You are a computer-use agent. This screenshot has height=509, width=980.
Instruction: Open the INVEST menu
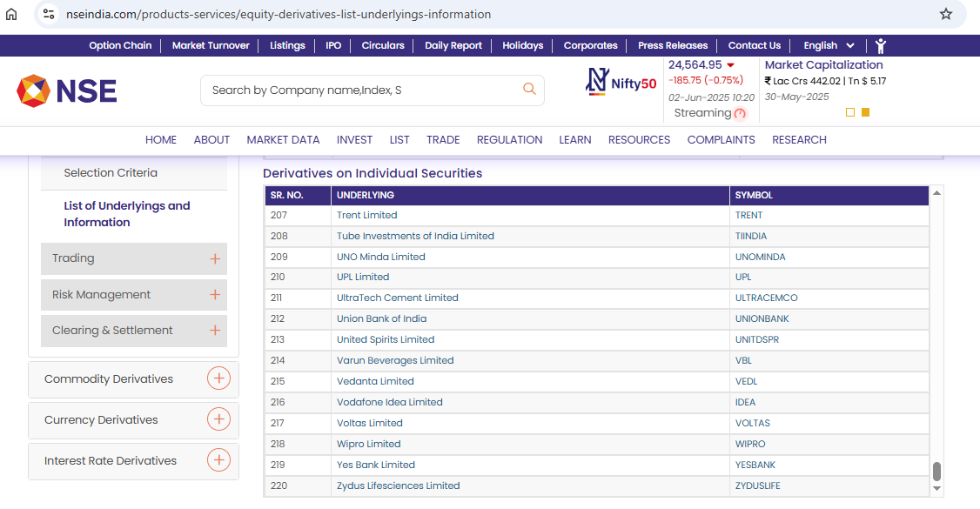pos(354,140)
